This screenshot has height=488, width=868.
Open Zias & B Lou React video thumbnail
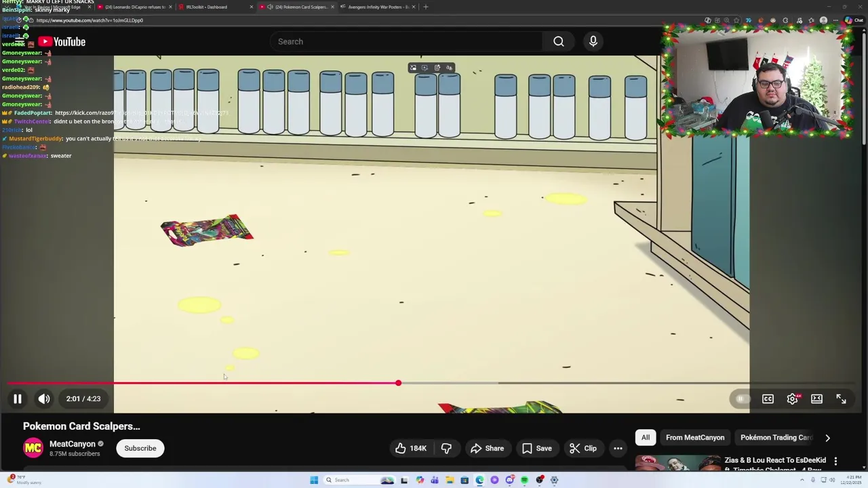click(678, 463)
